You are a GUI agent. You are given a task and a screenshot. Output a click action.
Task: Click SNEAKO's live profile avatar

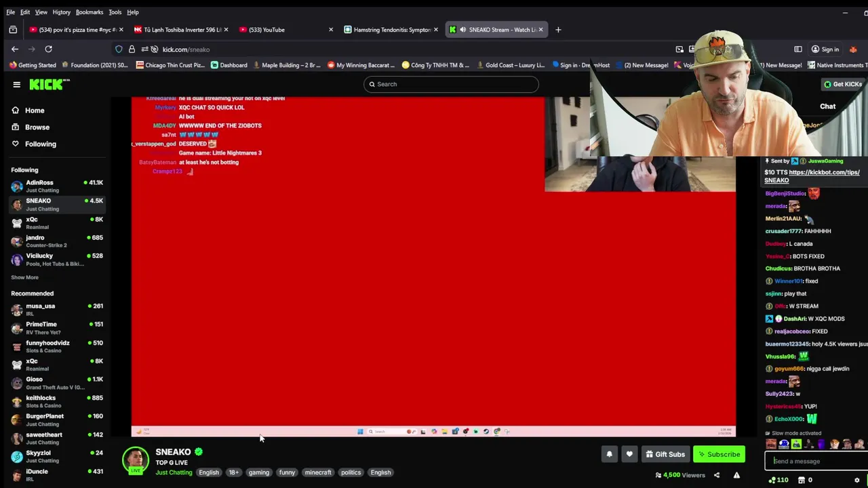[x=136, y=460]
